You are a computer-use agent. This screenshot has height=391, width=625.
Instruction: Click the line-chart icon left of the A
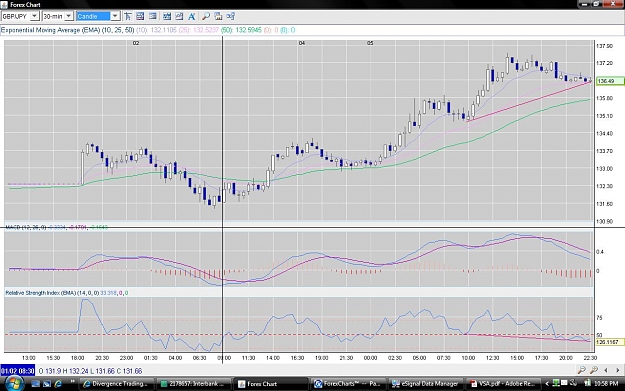(x=179, y=16)
